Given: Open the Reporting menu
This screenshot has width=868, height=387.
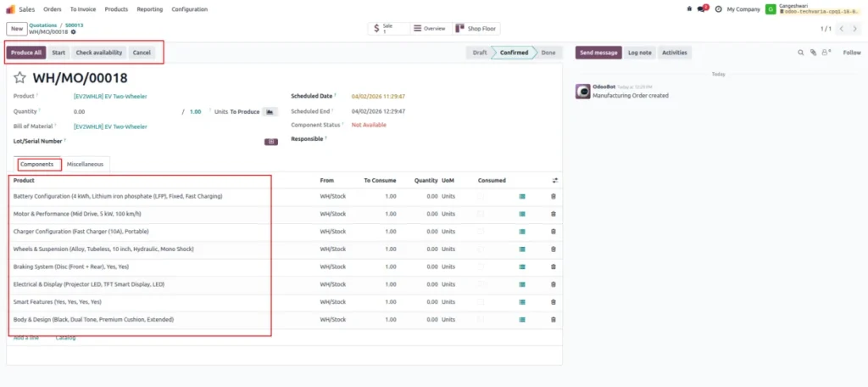Looking at the screenshot, I should coord(150,8).
